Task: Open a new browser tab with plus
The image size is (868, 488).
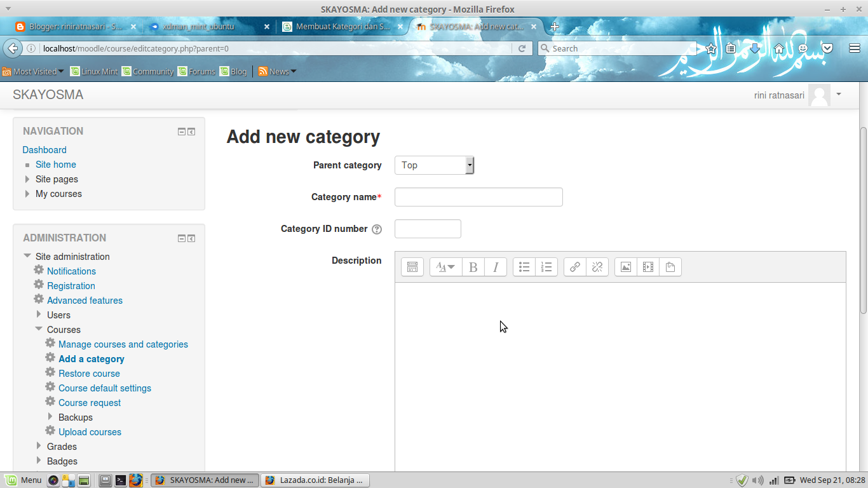Action: (554, 27)
